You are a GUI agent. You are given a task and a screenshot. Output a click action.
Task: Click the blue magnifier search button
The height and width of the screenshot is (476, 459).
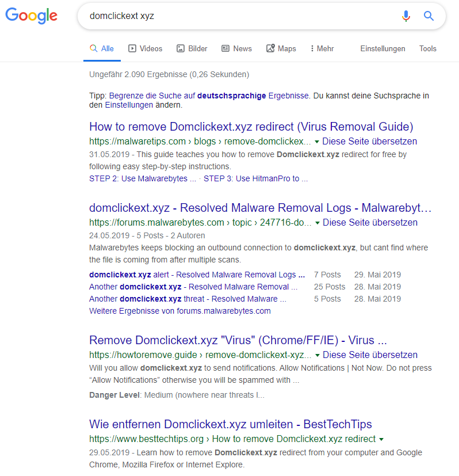pos(429,16)
